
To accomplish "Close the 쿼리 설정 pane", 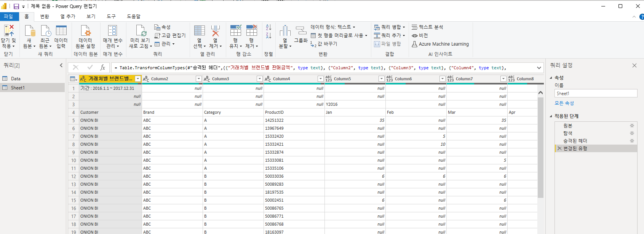I will (x=634, y=65).
